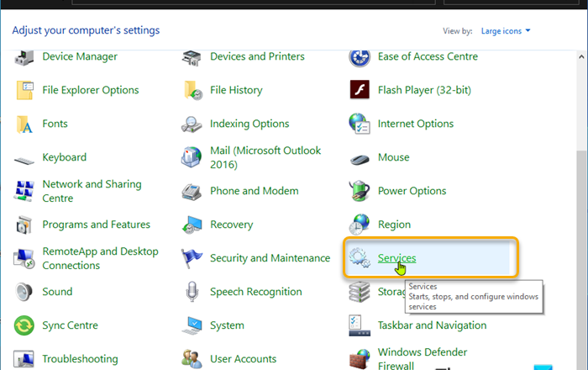Click the Region globe and clock icon

click(x=360, y=225)
